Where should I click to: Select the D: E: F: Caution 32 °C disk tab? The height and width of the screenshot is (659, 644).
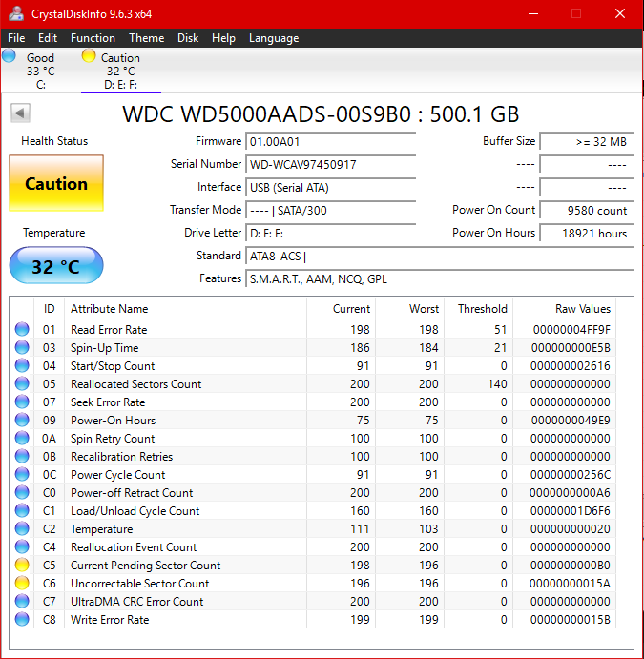coord(121,71)
